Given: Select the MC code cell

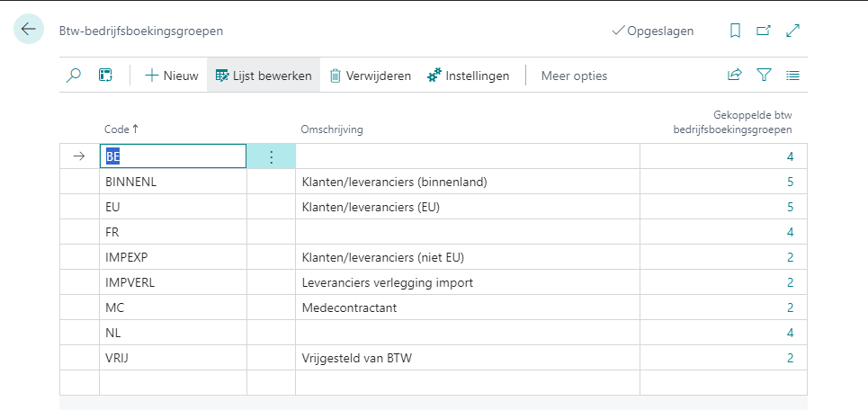Looking at the screenshot, I should click(x=173, y=307).
